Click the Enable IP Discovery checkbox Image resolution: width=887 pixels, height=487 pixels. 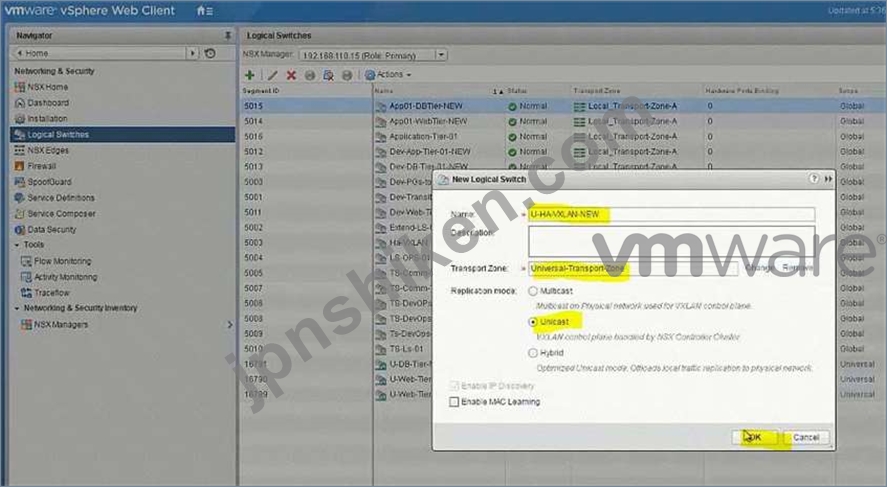pyautogui.click(x=454, y=386)
